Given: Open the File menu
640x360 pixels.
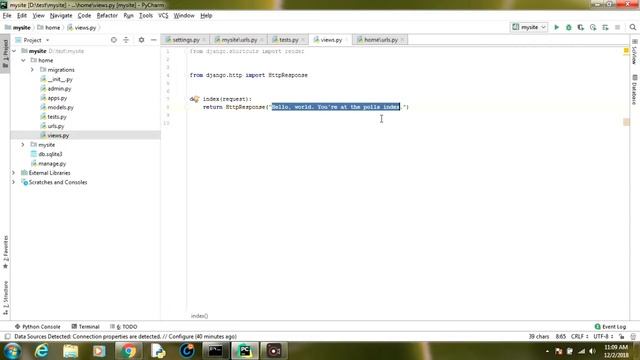Looking at the screenshot, I should pyautogui.click(x=7, y=16).
